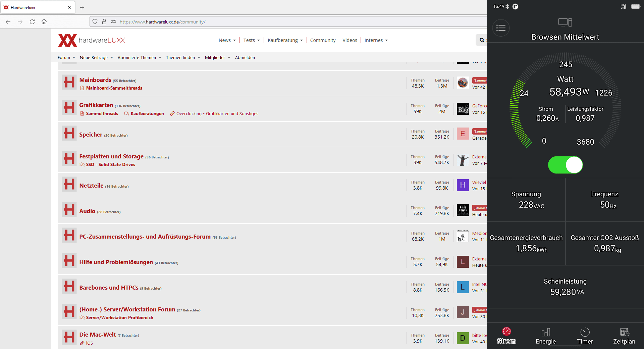Click the Barebones und HTPCs H icon
The height and width of the screenshot is (349, 644).
[69, 286]
